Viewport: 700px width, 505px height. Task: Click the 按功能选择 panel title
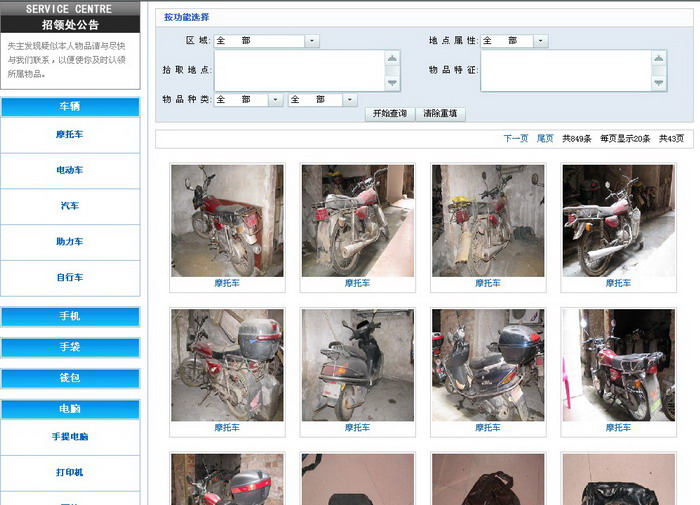point(187,17)
